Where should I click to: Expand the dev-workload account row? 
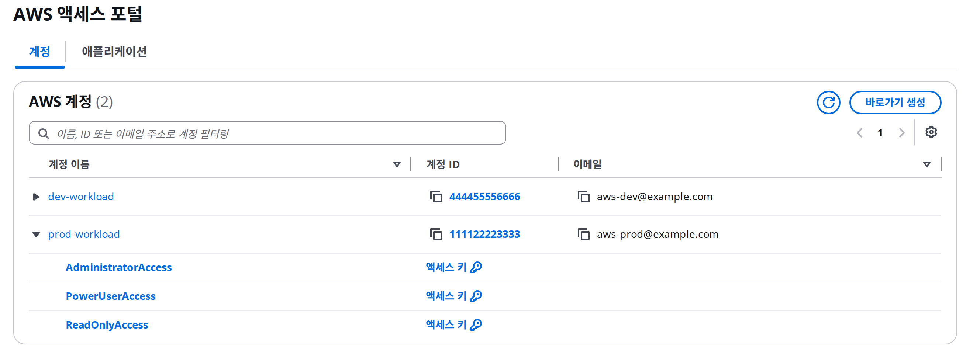pos(36,197)
